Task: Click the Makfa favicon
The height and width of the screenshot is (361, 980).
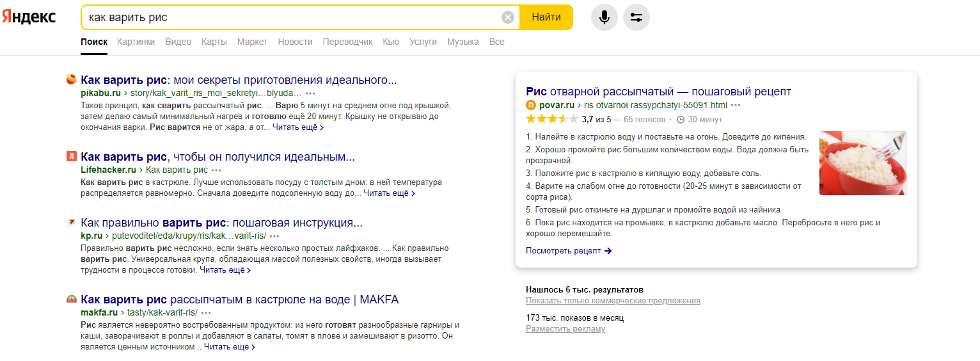Action: (72, 300)
